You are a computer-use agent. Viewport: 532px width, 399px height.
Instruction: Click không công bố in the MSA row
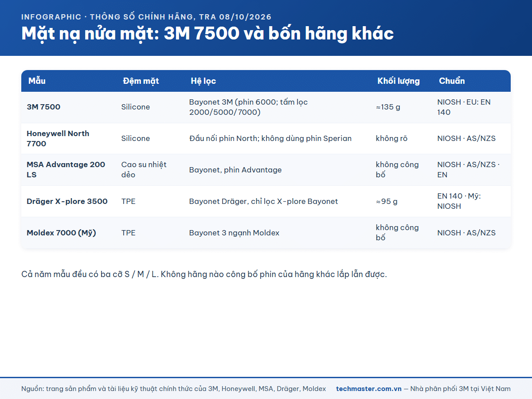click(397, 170)
